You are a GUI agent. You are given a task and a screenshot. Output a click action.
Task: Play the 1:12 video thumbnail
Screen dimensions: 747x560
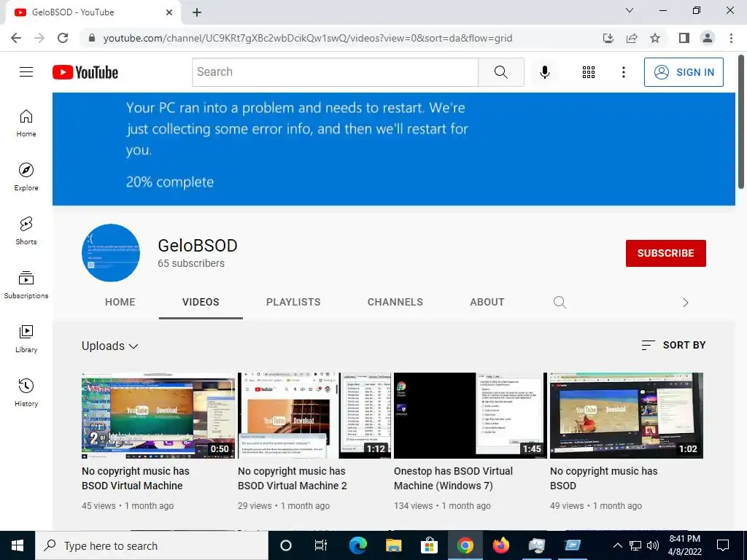[314, 415]
